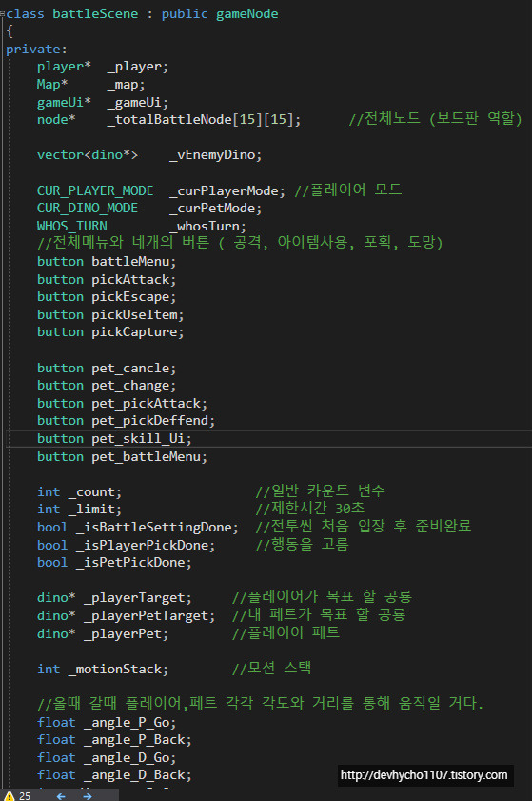The width and height of the screenshot is (532, 801).
Task: Go to next issue with right arrow
Action: (x=88, y=796)
